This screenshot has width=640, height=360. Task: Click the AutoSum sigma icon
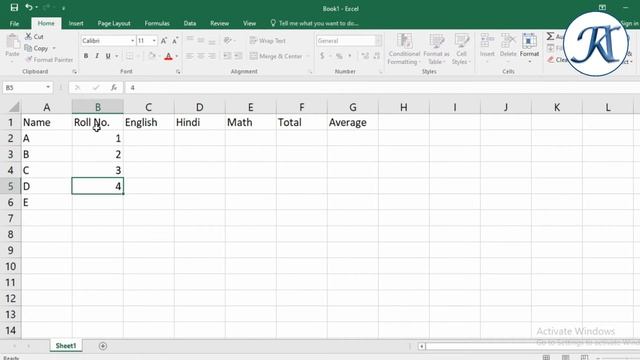pyautogui.click(x=550, y=36)
